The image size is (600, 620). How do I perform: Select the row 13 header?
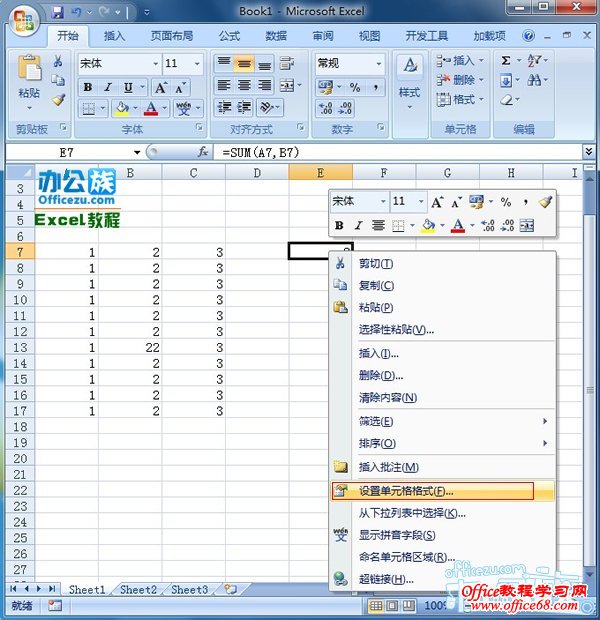(x=20, y=347)
